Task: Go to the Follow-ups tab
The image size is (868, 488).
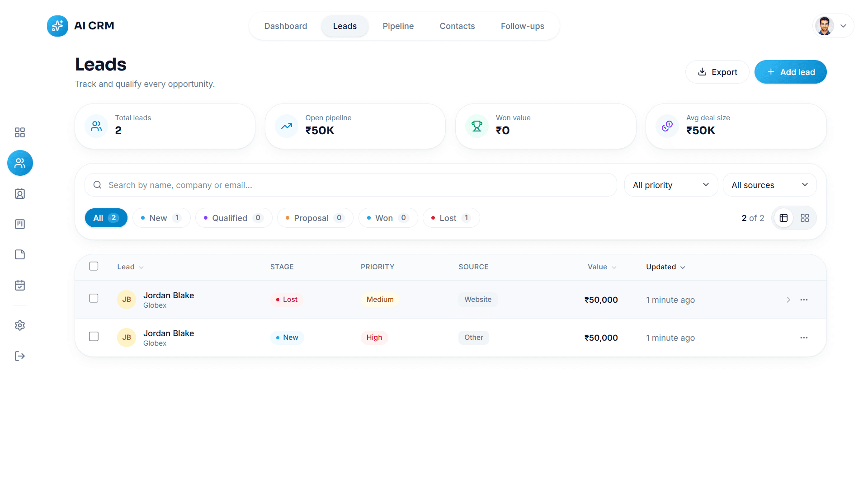Action: [522, 26]
